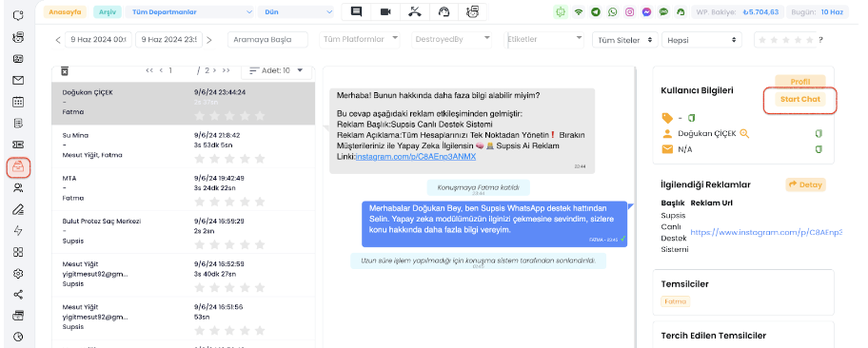The image size is (868, 348).
Task: Click the WhatsApp channel icon
Action: pyautogui.click(x=612, y=11)
